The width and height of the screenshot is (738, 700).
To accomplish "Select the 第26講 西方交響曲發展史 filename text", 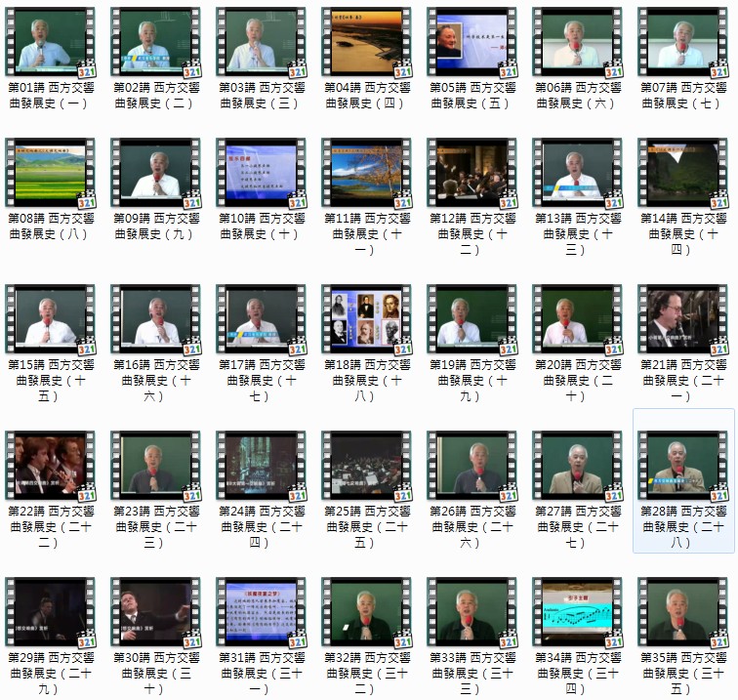I will 471,526.
